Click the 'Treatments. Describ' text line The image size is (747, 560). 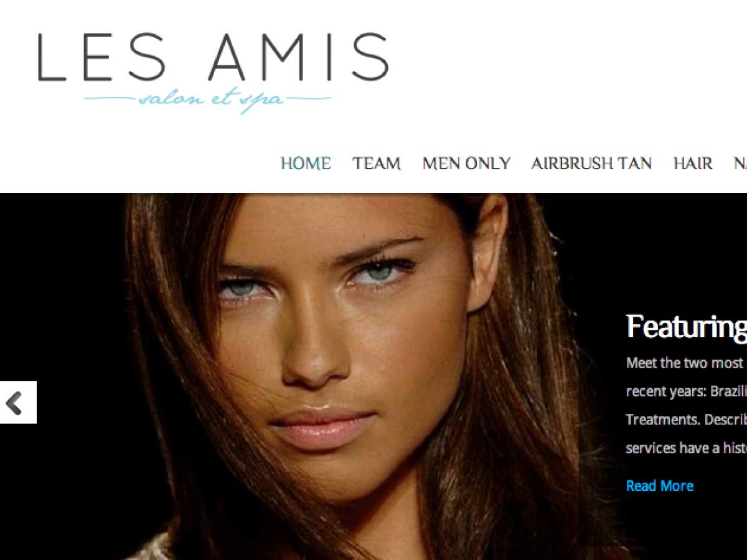[x=686, y=419]
